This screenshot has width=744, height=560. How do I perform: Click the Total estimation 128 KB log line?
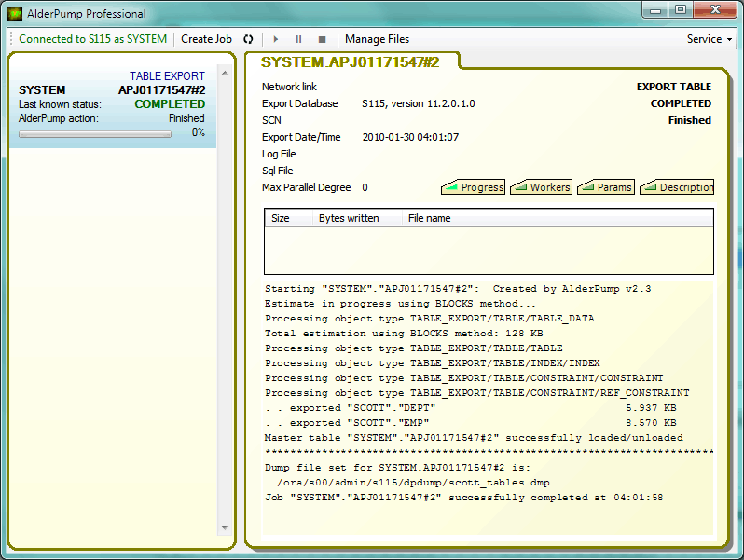(404, 334)
